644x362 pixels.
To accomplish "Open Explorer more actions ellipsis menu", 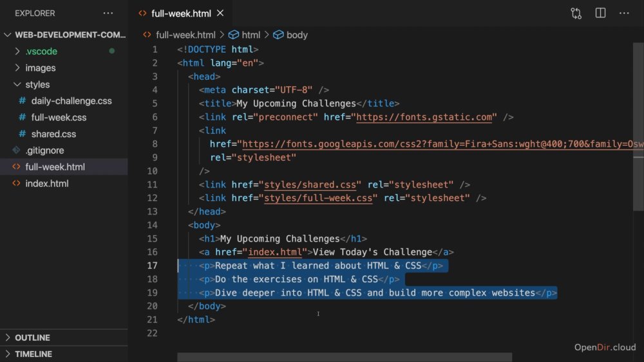I will tap(108, 13).
